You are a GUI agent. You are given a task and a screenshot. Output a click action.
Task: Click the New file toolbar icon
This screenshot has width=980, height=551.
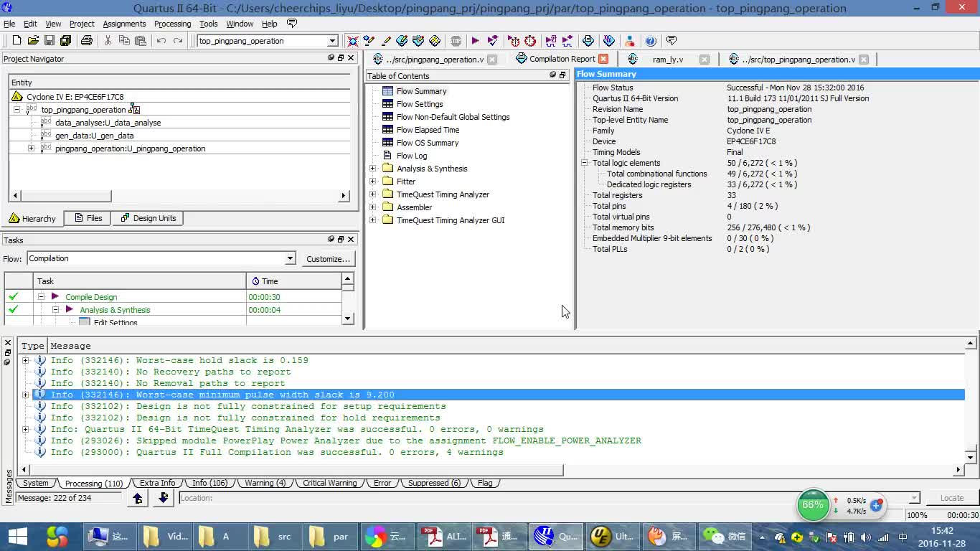point(17,41)
